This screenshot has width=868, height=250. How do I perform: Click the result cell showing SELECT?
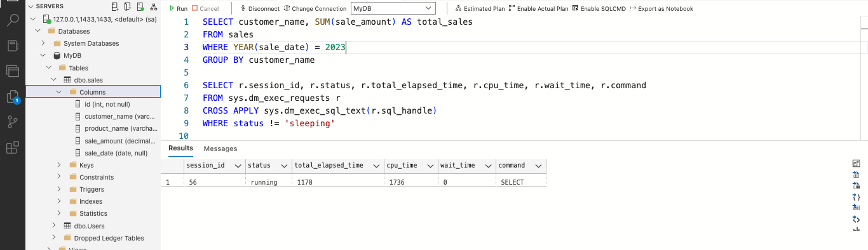coord(520,182)
